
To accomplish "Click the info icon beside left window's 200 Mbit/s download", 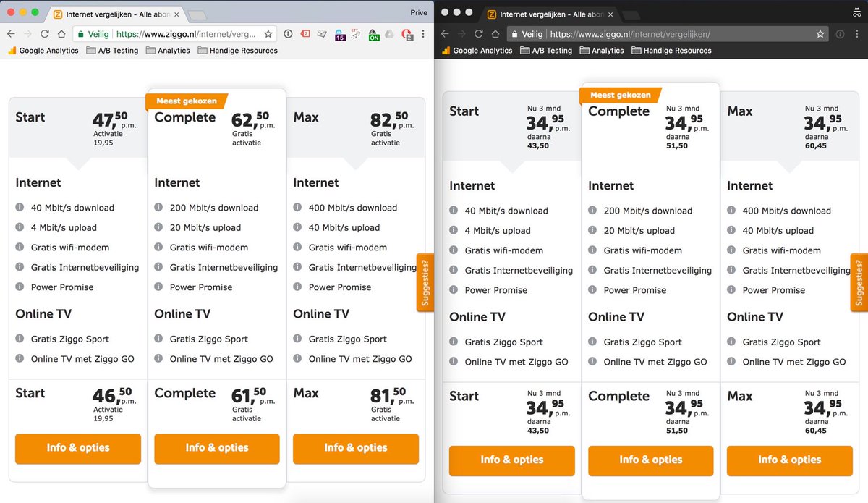I will [158, 208].
